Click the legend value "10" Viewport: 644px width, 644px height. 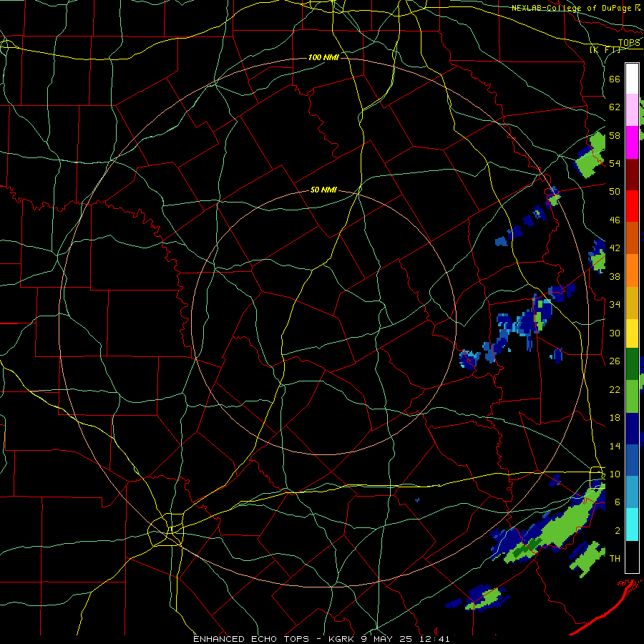point(615,474)
